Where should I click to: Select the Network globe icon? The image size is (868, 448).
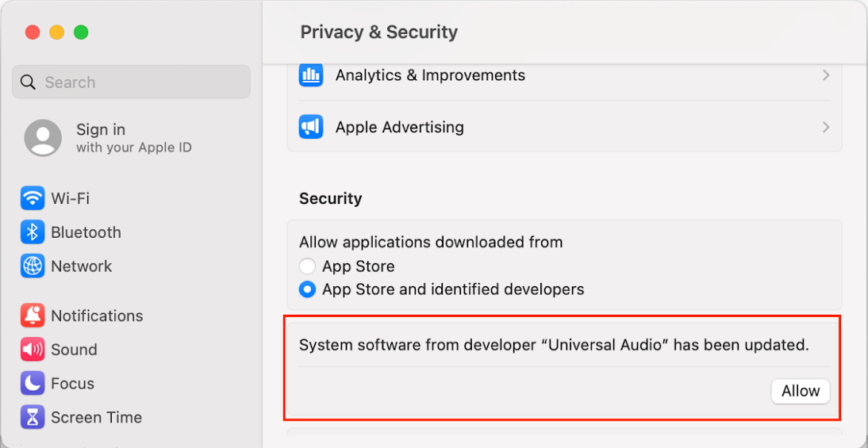33,266
